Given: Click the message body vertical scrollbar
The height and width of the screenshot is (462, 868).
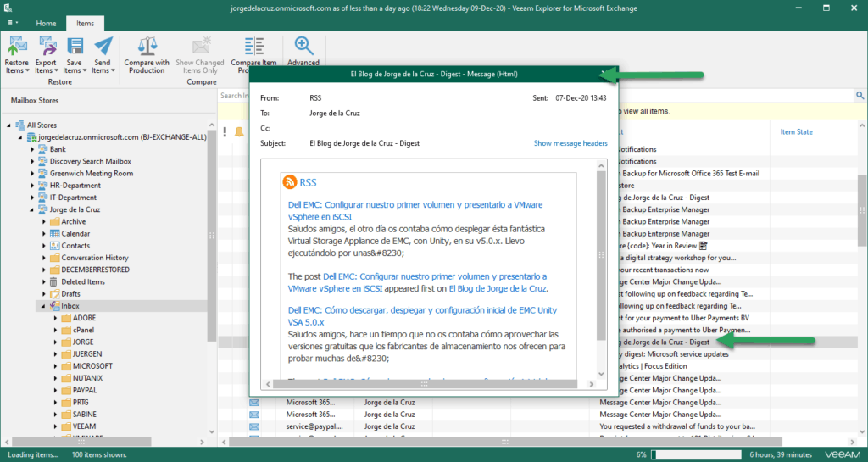Looking at the screenshot, I should click(x=602, y=255).
